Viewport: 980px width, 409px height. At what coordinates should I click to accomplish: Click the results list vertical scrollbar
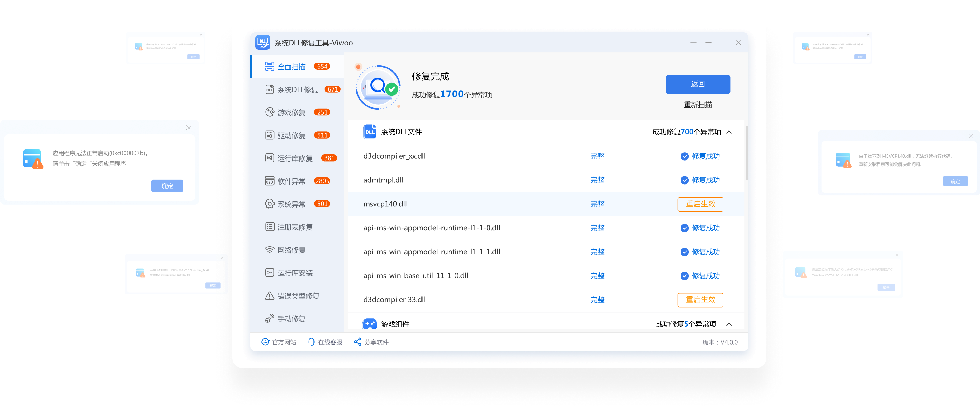[747, 153]
